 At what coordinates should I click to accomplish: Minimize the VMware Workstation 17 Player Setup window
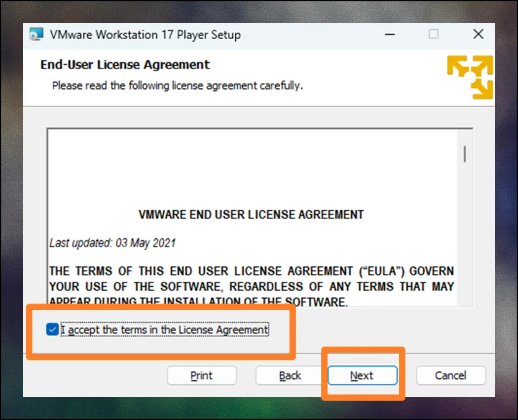click(390, 34)
